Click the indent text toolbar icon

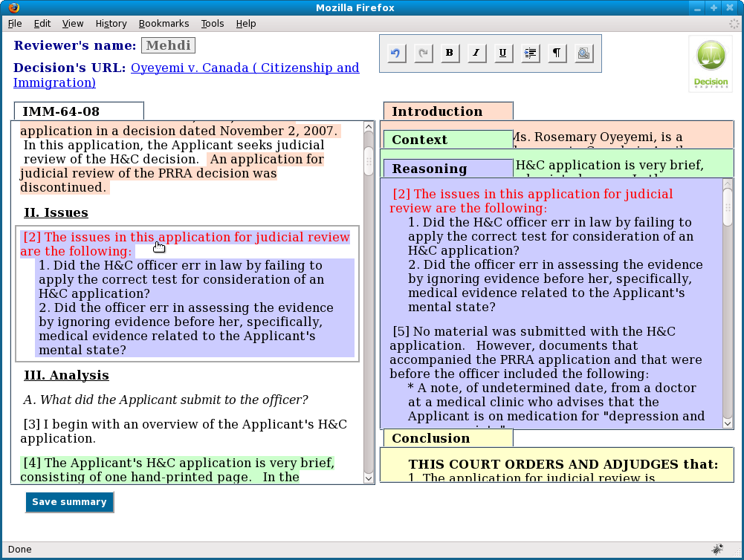530,53
